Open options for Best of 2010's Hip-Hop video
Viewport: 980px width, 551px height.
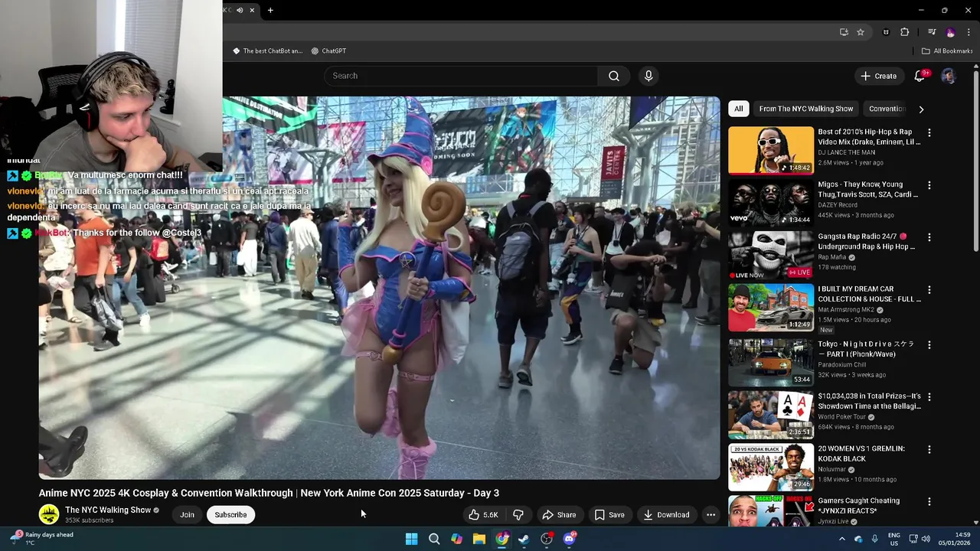pos(929,132)
